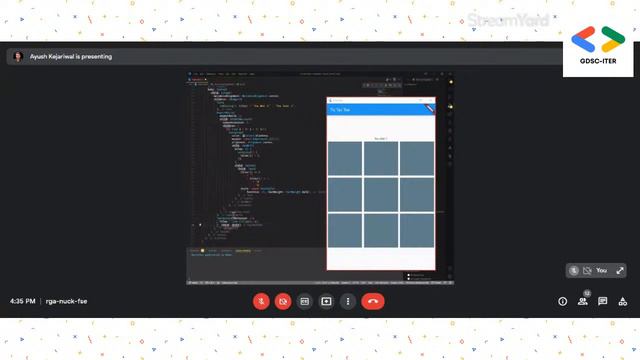
Task: Expand the You self-view tile
Action: (620, 270)
